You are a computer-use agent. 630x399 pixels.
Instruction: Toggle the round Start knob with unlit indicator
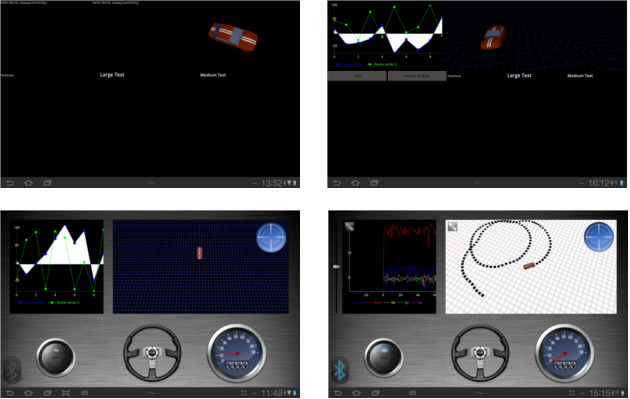56,357
